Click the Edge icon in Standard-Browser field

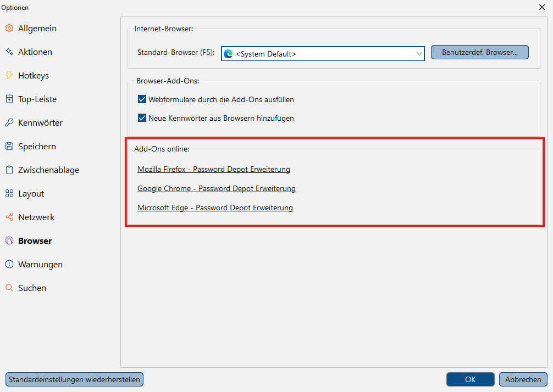(x=228, y=54)
